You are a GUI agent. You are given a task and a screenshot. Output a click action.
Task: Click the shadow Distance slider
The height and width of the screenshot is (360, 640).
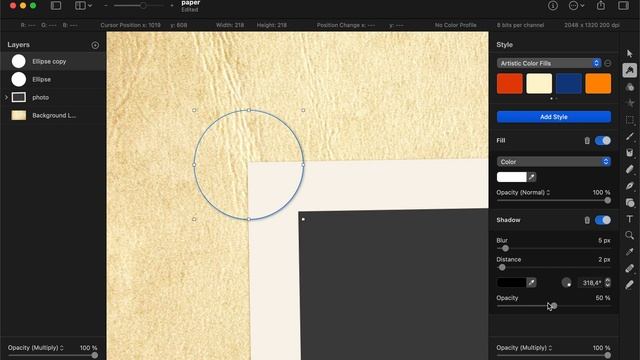[554, 267]
